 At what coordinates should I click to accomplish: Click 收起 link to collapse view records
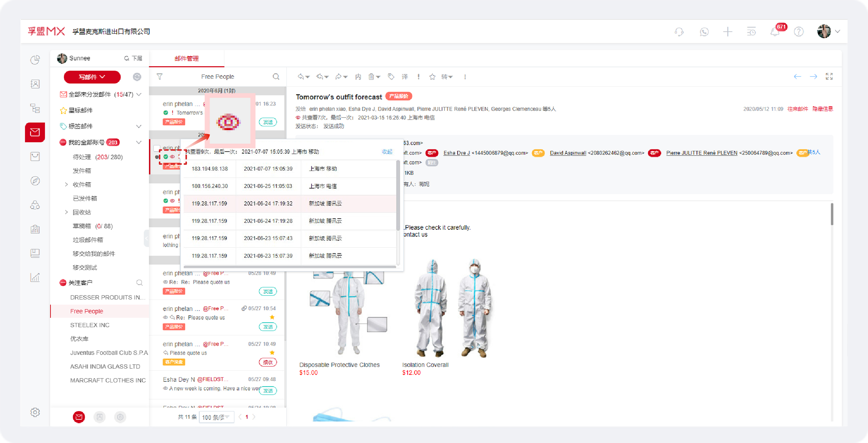coord(387,152)
